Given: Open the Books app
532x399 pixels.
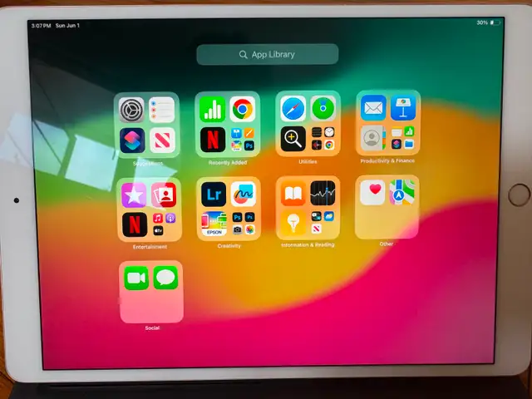Looking at the screenshot, I should 293,194.
